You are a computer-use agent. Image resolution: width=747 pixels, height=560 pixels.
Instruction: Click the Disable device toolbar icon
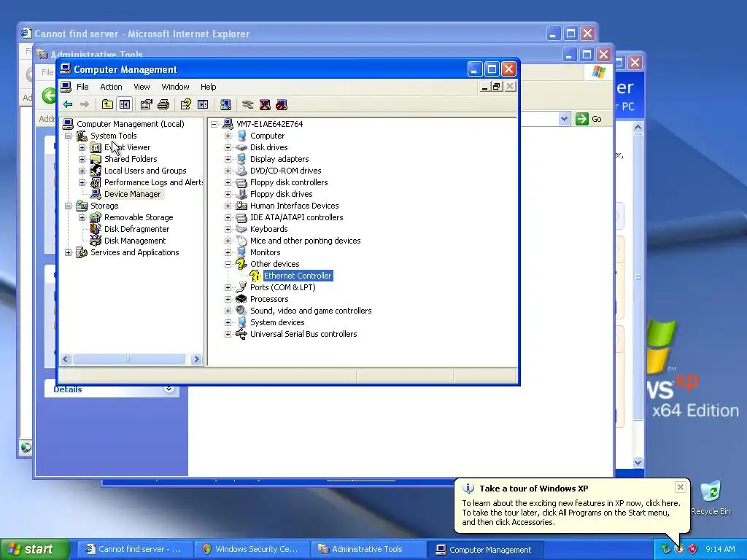(282, 104)
